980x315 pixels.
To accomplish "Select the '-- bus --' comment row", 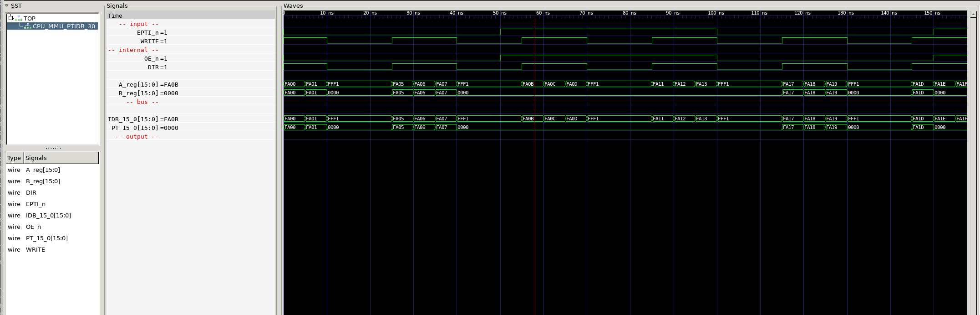I will [191, 102].
